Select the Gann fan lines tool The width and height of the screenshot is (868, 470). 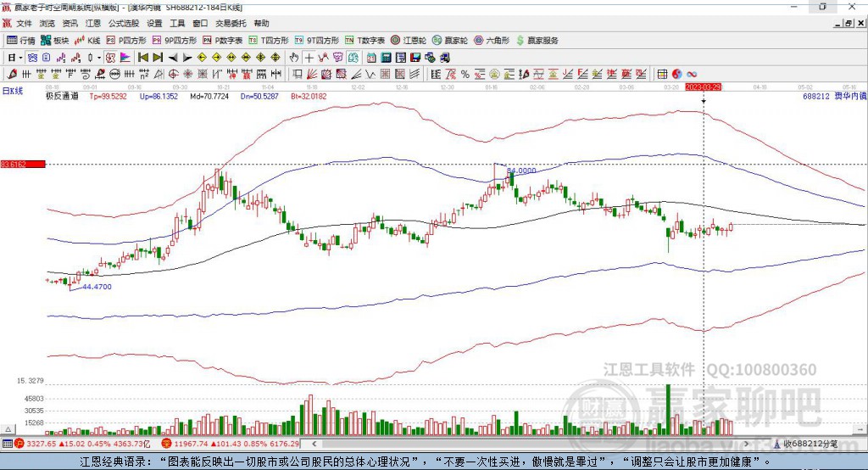tap(312, 74)
